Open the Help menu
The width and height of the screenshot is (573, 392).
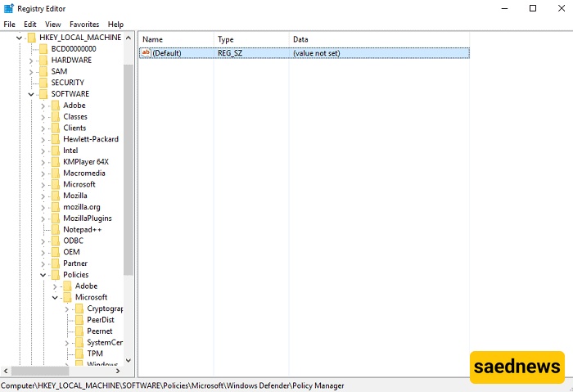tap(115, 25)
